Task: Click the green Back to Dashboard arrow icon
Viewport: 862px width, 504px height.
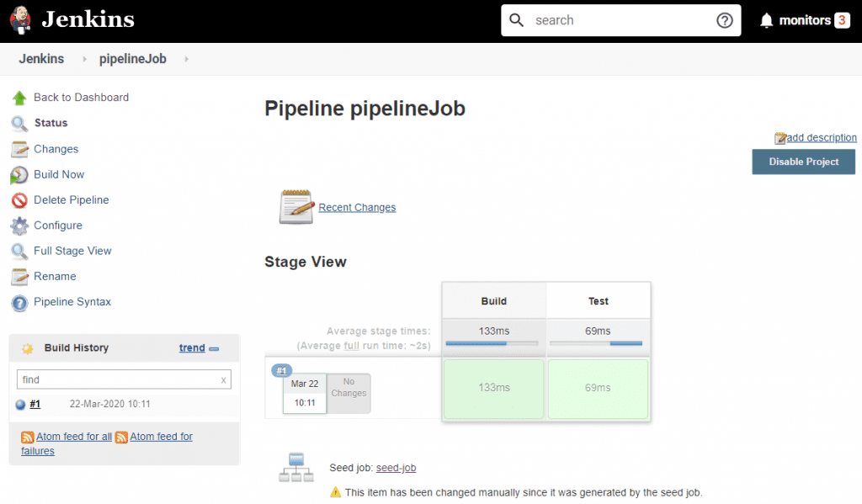Action: pos(19,98)
